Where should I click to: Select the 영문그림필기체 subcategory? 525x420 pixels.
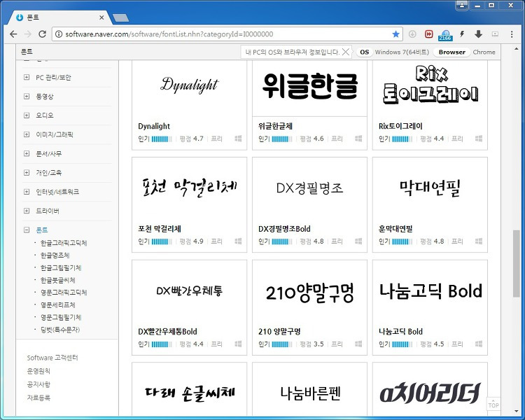coord(61,317)
